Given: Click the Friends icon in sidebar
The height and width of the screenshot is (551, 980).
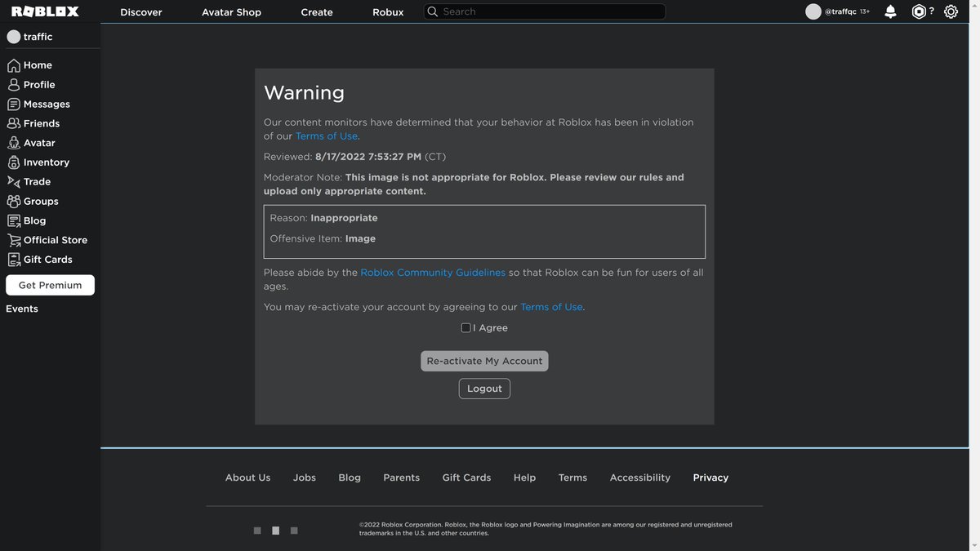Looking at the screenshot, I should (14, 123).
